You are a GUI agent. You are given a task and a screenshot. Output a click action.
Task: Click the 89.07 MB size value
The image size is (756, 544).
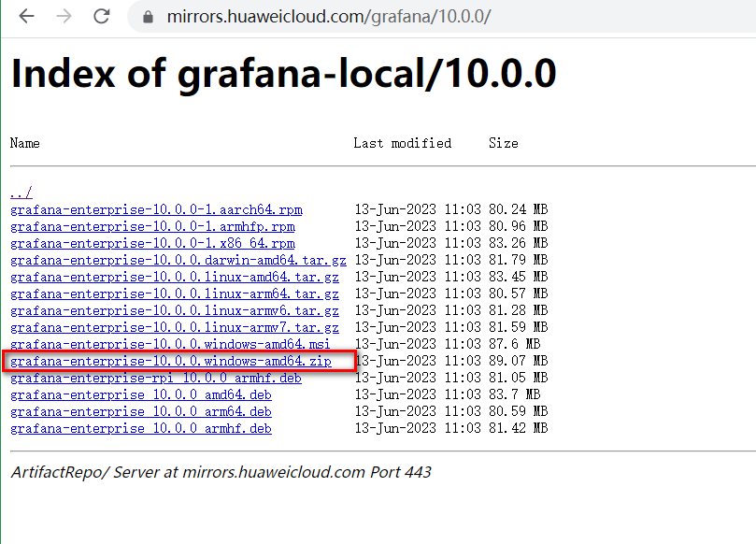(519, 361)
